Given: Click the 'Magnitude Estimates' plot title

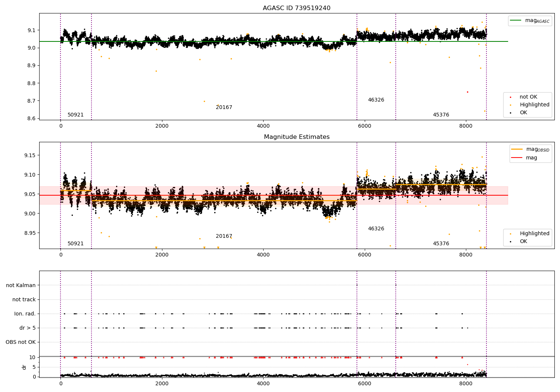Looking at the screenshot, I should tap(296, 137).
